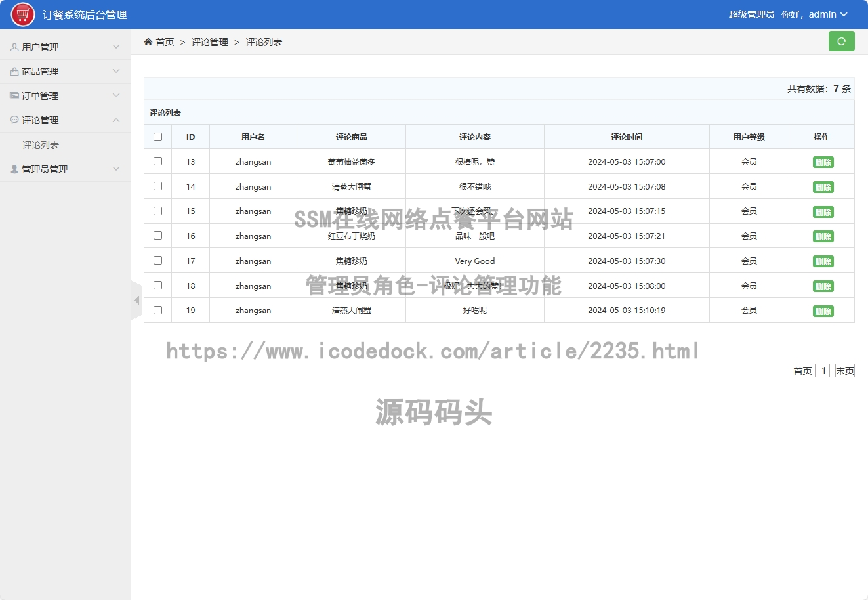Delete the comment 下次还会买
The width and height of the screenshot is (868, 600).
823,212
